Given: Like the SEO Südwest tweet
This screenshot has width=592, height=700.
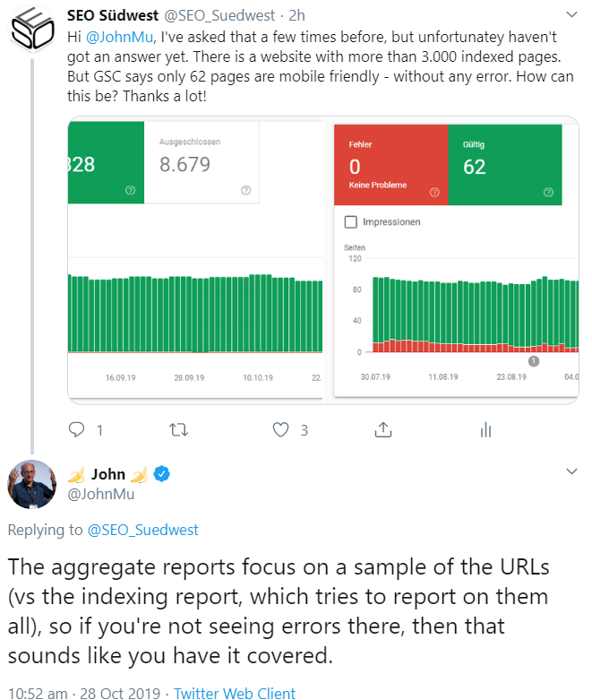Looking at the screenshot, I should (281, 430).
